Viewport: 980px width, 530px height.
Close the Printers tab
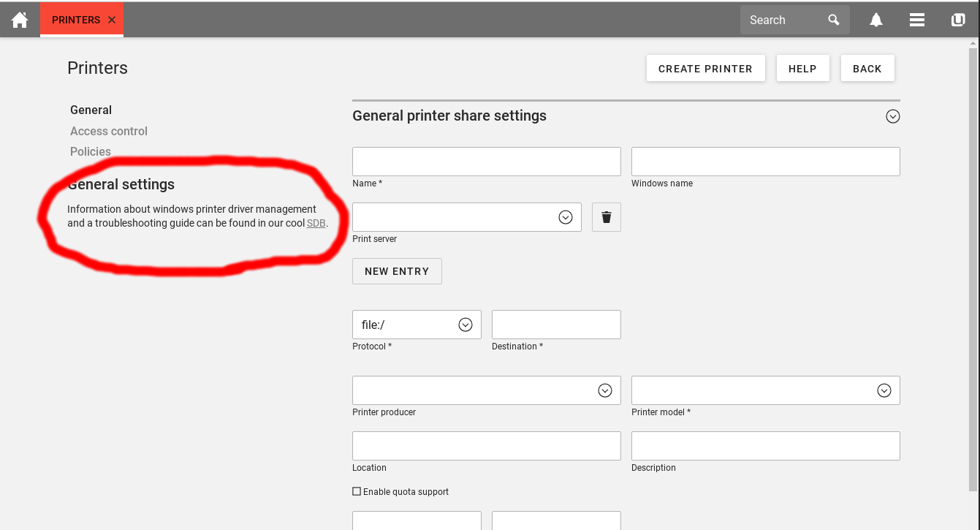pos(112,20)
